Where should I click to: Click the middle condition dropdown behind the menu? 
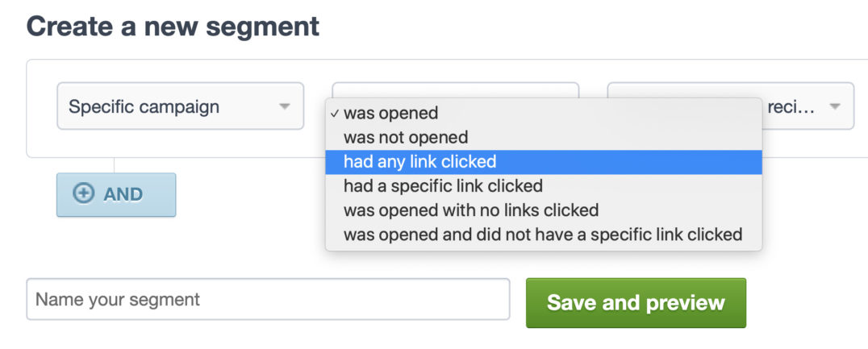point(455,89)
